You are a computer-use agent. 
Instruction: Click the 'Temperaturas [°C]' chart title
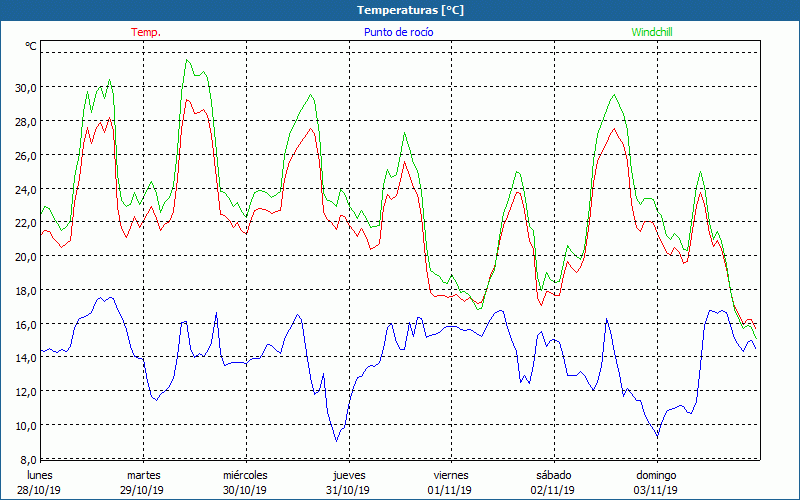[410, 10]
